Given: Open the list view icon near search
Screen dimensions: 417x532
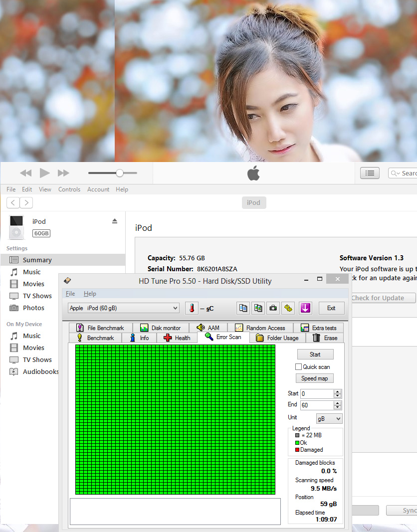Looking at the screenshot, I should [x=370, y=173].
